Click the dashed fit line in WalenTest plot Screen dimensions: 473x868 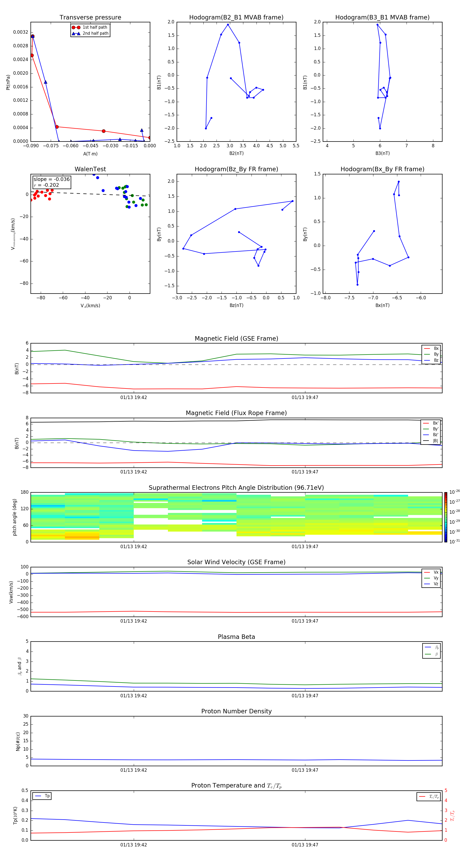90,194
